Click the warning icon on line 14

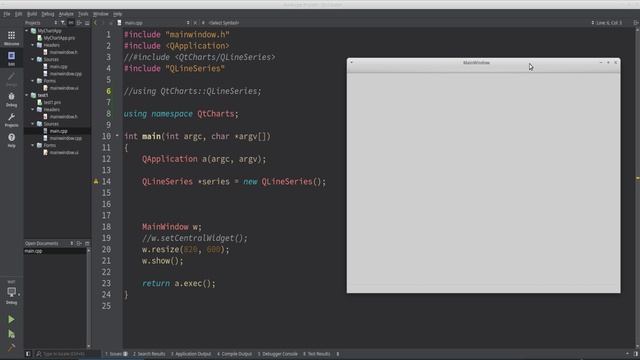[x=96, y=181]
